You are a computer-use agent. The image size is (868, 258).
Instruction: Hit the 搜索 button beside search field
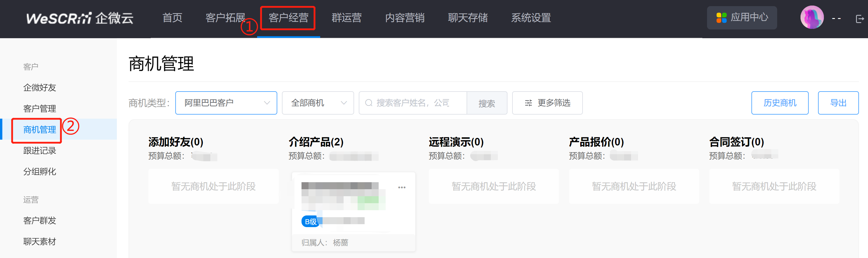pos(486,103)
